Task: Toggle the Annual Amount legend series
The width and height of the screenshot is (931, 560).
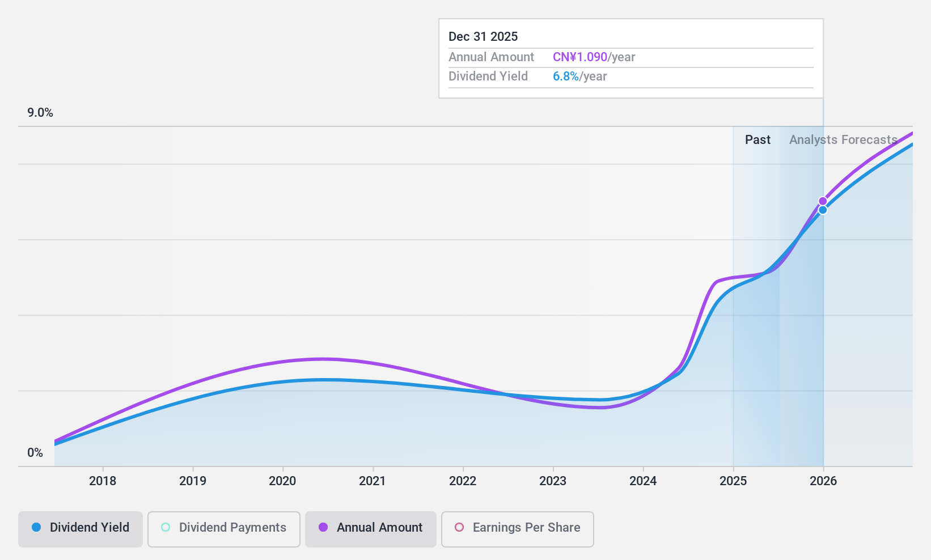Action: pyautogui.click(x=371, y=529)
